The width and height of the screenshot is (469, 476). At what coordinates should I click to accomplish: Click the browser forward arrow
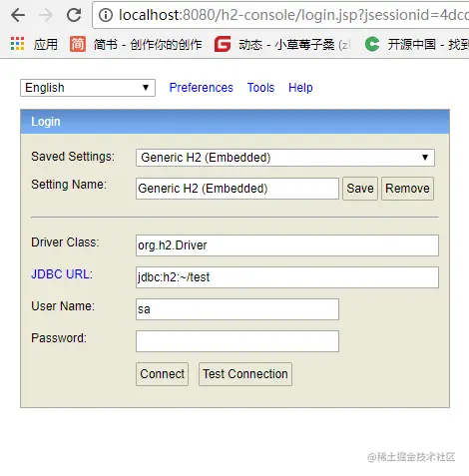(46, 15)
